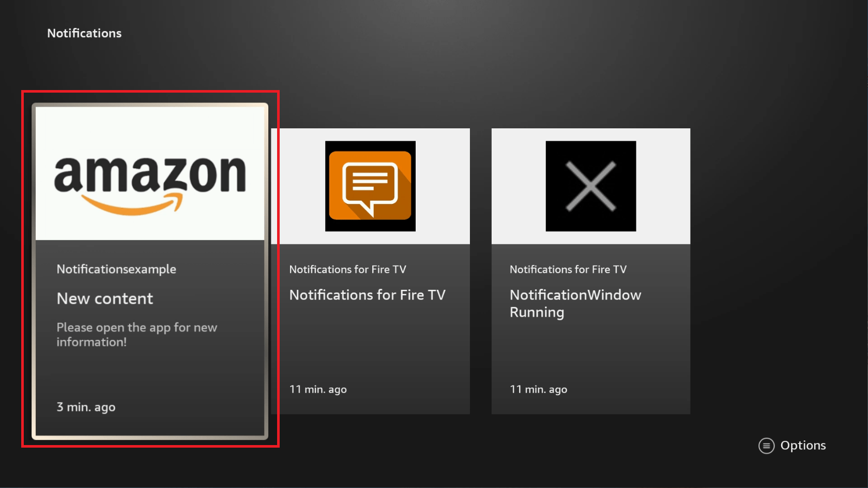
Task: Click the circular Options menu icon
Action: click(x=767, y=446)
